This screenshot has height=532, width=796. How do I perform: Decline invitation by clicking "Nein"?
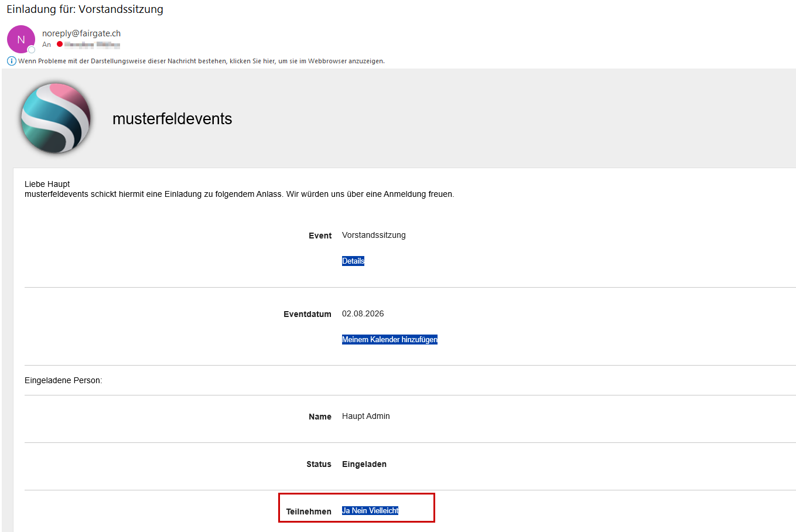click(359, 511)
